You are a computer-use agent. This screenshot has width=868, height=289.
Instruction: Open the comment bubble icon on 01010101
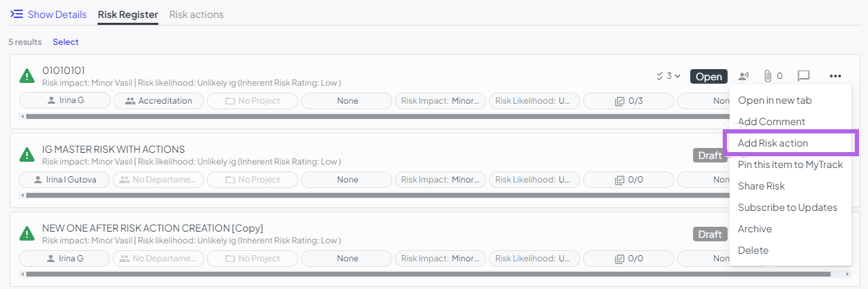(x=803, y=76)
